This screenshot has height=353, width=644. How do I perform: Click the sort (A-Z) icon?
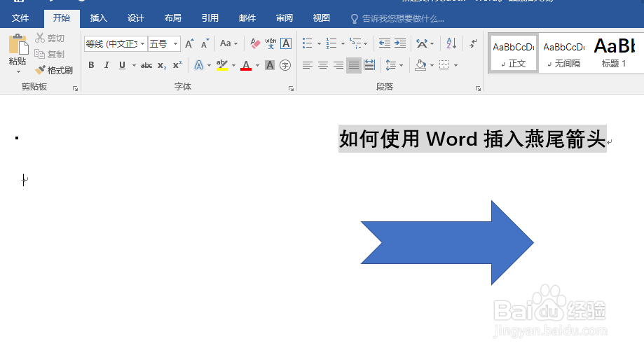coord(451,43)
